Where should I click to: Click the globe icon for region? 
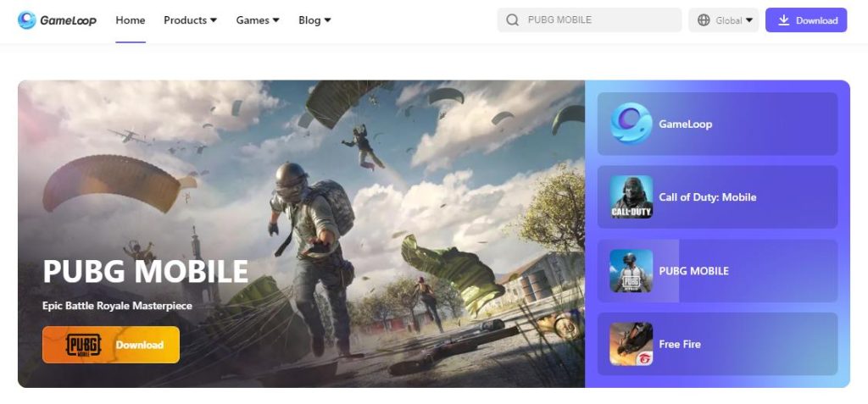point(704,20)
